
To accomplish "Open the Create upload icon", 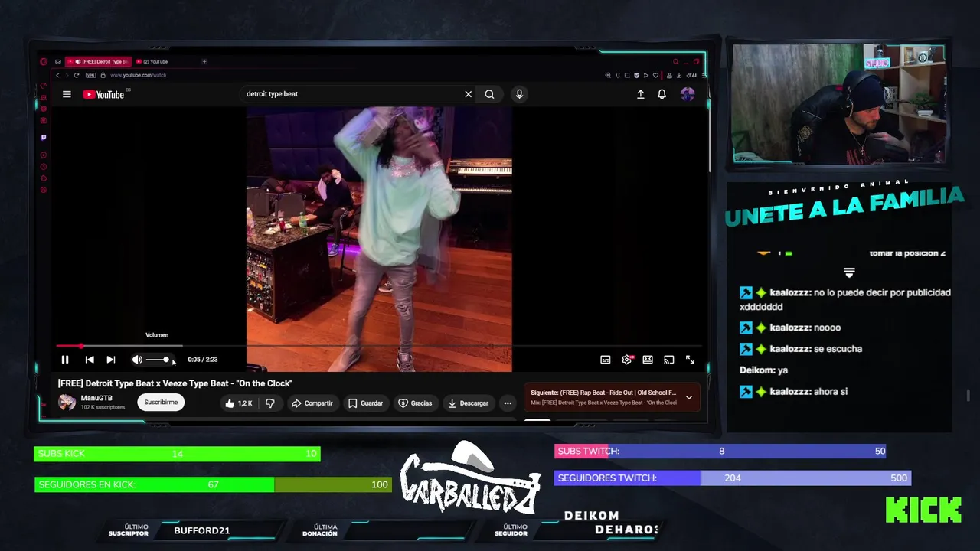I will tap(641, 94).
